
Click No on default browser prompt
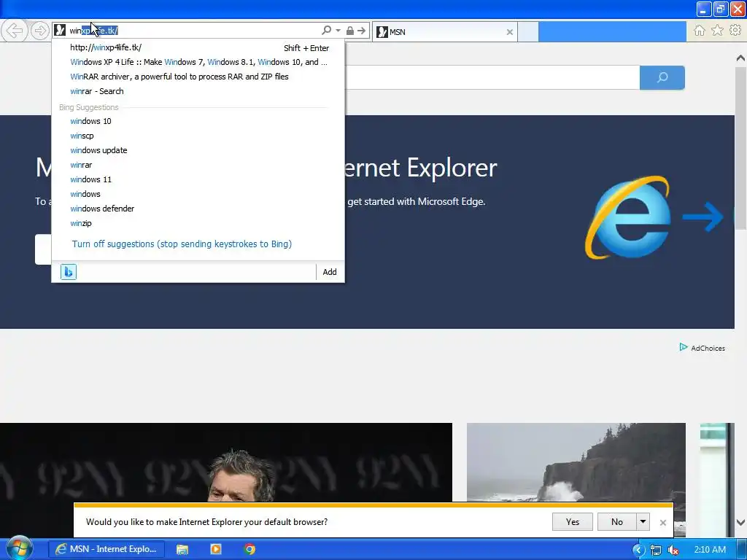tap(617, 522)
